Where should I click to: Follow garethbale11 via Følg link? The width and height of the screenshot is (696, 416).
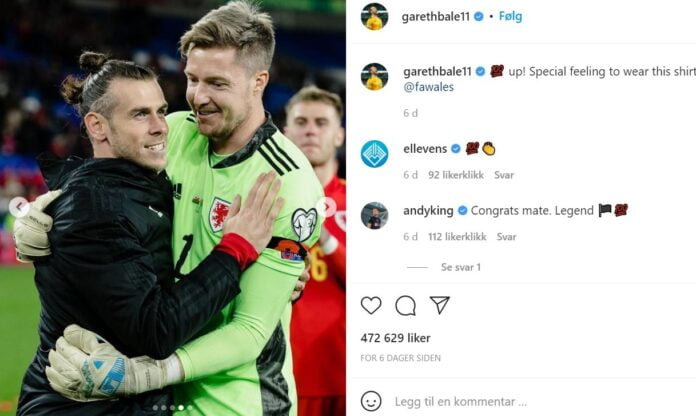(x=510, y=16)
